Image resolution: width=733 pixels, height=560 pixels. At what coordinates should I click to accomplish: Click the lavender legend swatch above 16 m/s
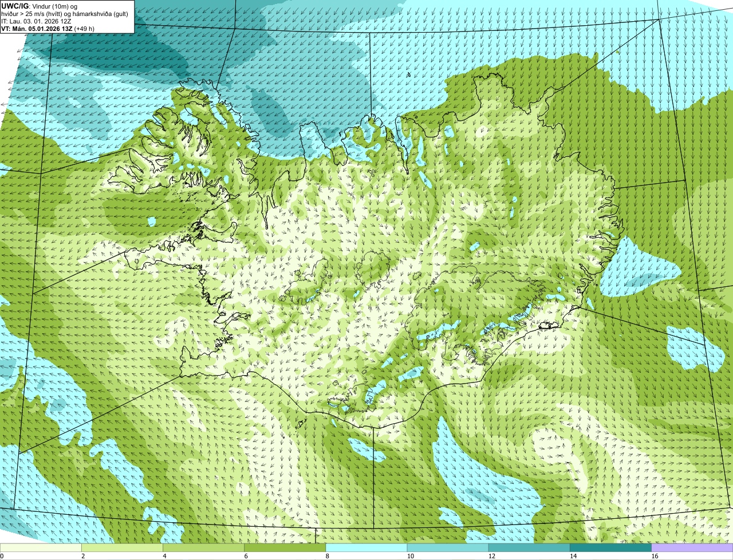pos(692,548)
